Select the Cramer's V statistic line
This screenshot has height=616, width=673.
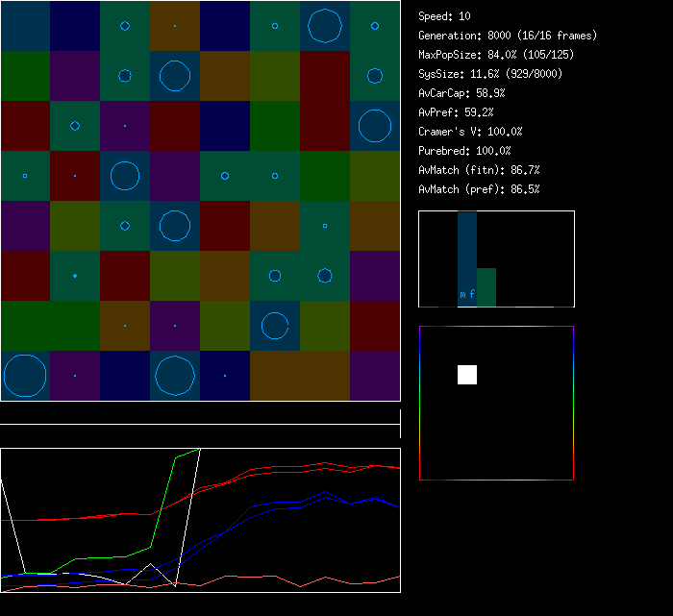pos(470,132)
